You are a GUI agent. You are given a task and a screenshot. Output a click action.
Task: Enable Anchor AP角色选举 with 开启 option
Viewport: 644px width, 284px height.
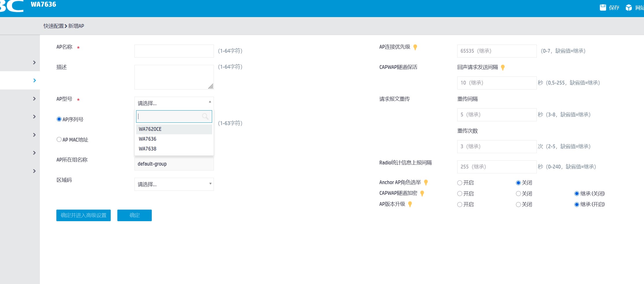(460, 183)
